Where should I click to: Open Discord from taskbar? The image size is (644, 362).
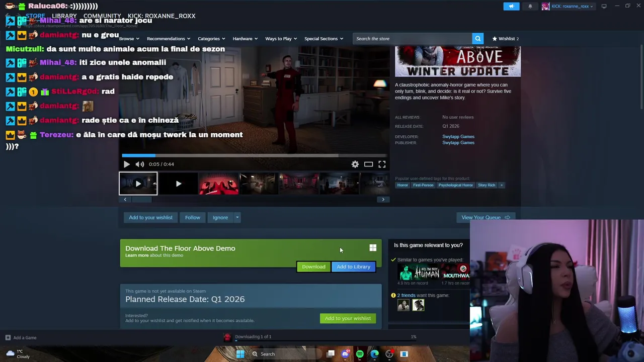tap(345, 354)
